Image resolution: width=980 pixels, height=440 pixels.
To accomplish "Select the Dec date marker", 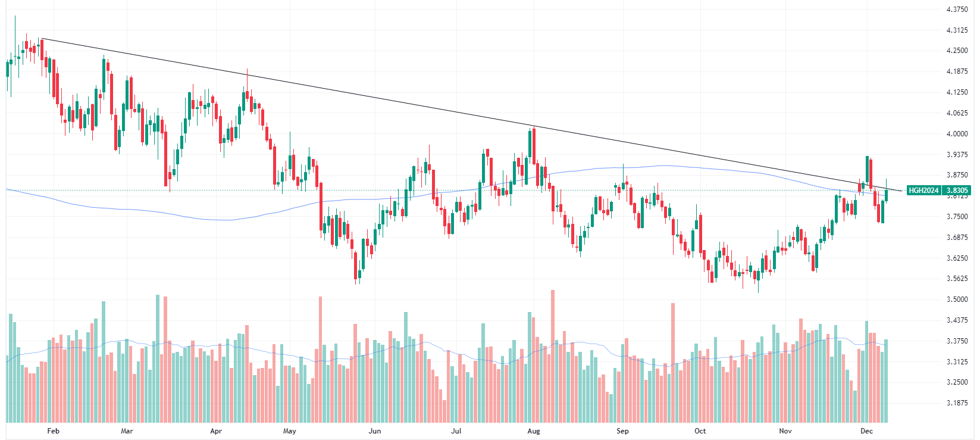I will [866, 430].
